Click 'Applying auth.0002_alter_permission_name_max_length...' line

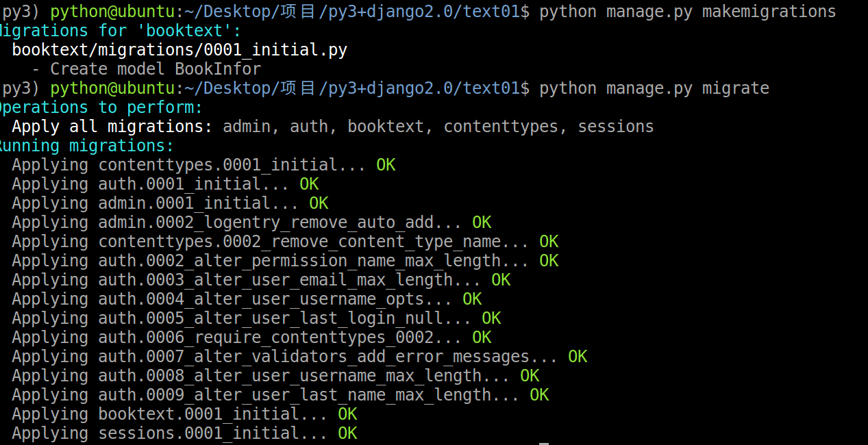[x=271, y=261]
